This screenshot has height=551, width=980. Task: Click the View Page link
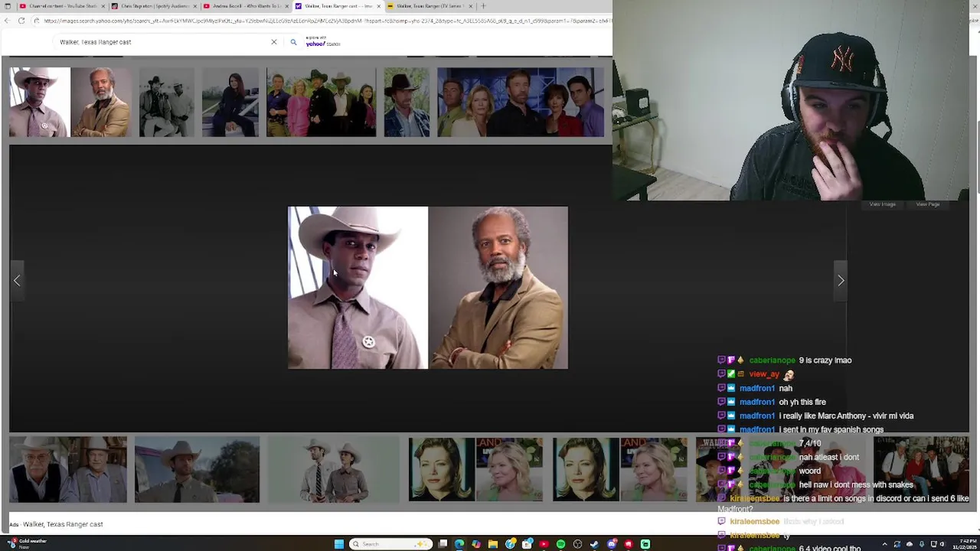(927, 204)
